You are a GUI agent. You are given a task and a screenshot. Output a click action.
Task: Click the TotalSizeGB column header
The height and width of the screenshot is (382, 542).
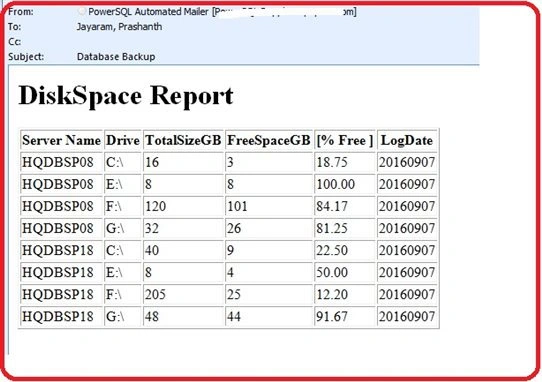point(183,140)
